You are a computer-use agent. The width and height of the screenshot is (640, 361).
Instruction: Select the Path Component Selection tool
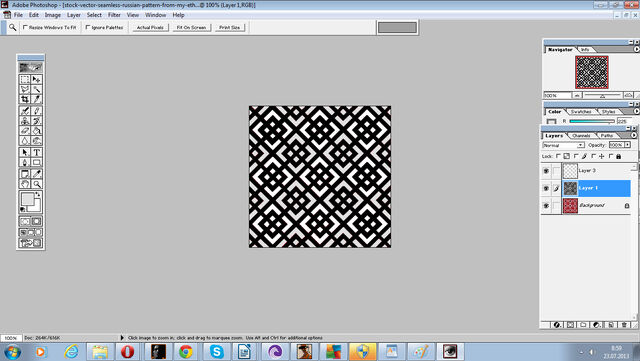coord(25,152)
